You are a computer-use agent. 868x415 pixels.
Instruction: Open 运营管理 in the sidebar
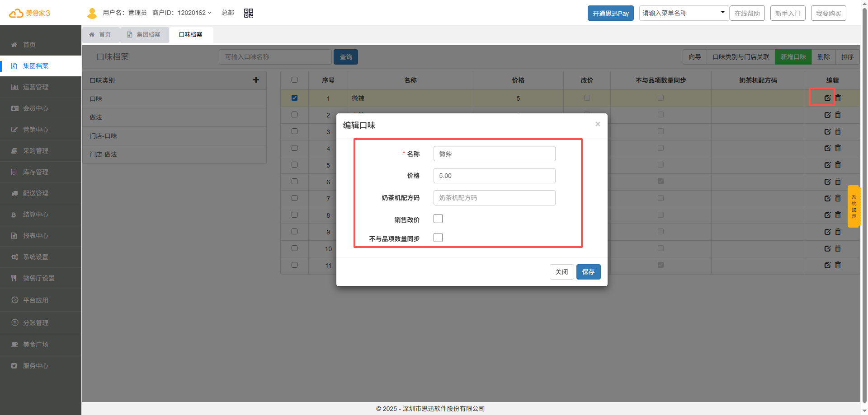click(36, 87)
